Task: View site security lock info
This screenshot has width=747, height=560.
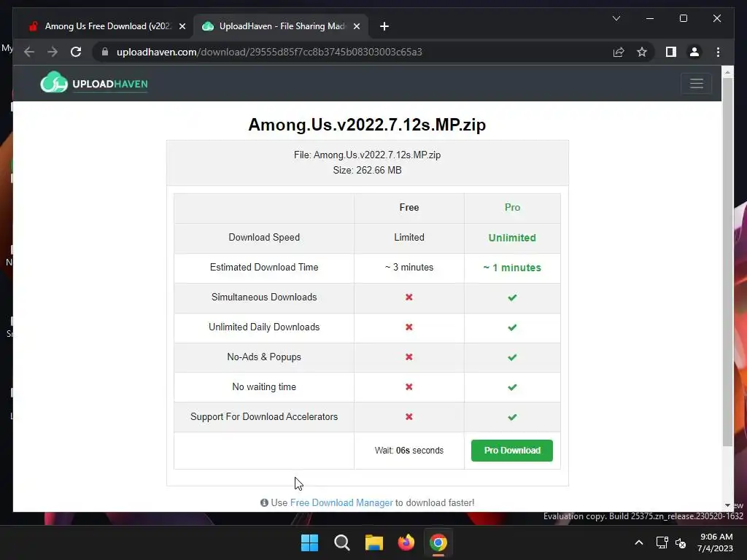Action: pos(105,52)
